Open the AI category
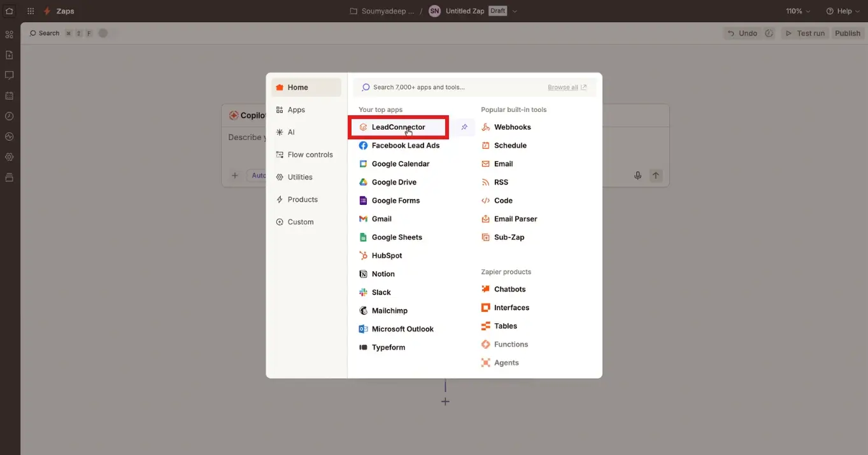This screenshot has height=455, width=868. (x=306, y=132)
